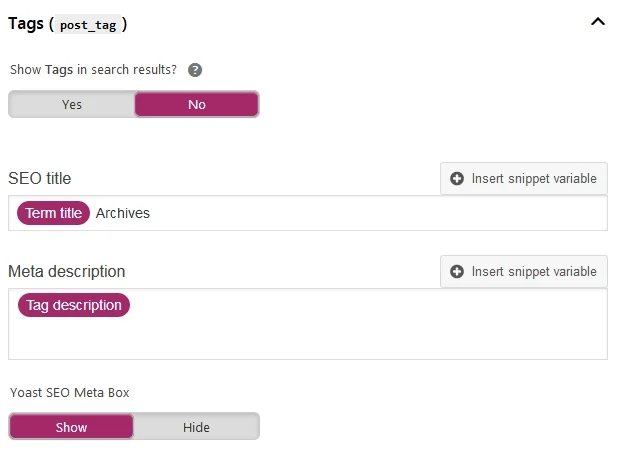This screenshot has width=621, height=449.
Task: Click the Tags post_tag section heading
Action: point(68,24)
